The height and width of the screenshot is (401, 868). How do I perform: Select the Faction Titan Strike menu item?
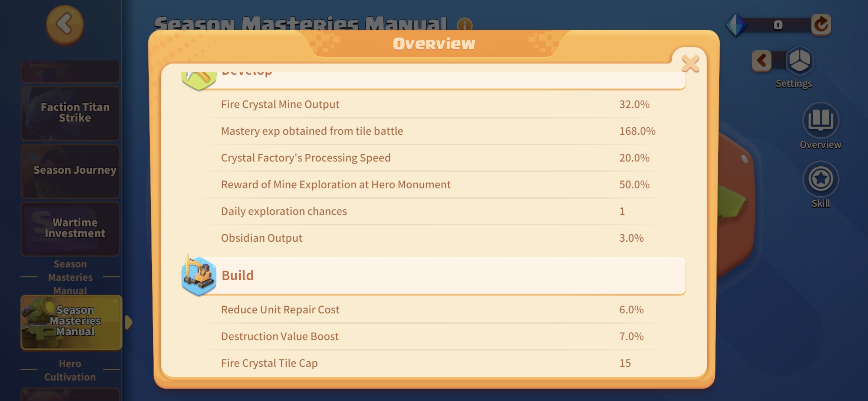pyautogui.click(x=70, y=113)
